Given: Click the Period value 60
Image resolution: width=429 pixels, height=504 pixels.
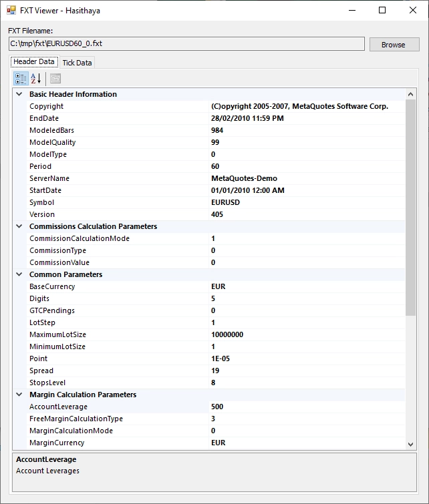Looking at the screenshot, I should click(215, 166).
